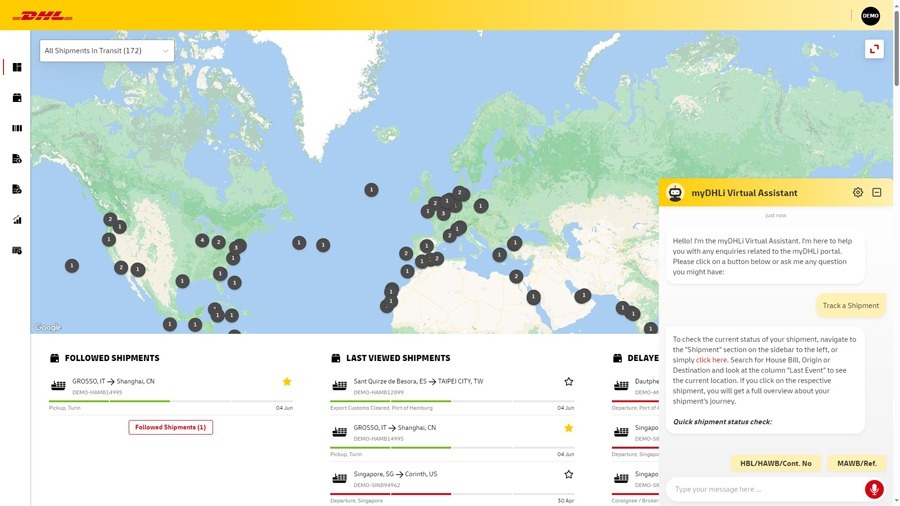Unfollow GROSSO to Shanghai in Followed Shipments
900x506 pixels.
(x=287, y=381)
